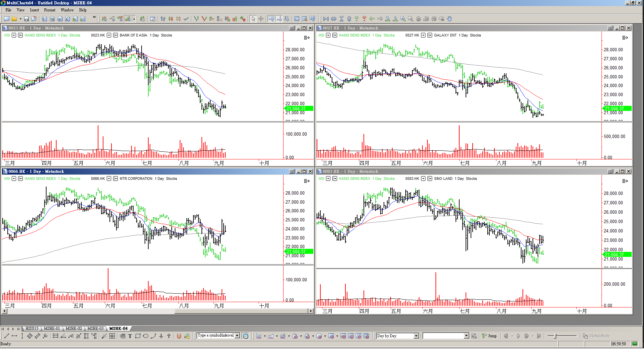Click the Zoom In magnifier icon
The width and height of the screenshot is (644, 354).
403,19
